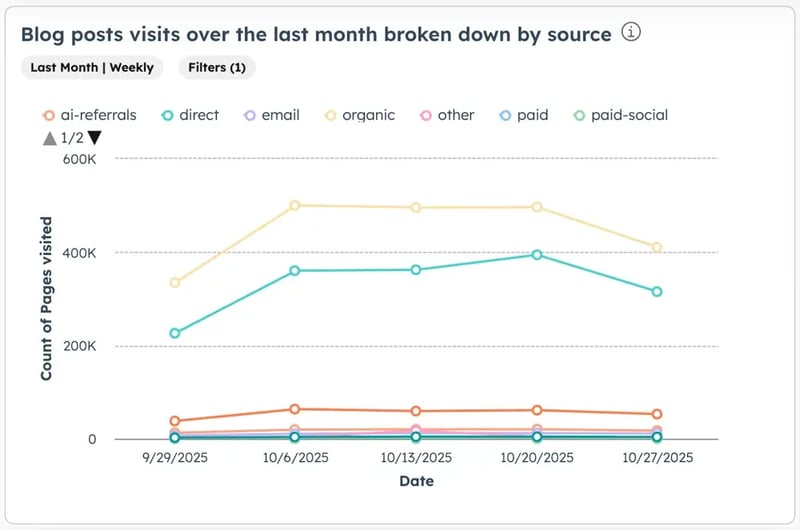
Task: Select ai-referrals data point at 10/27/2025
Action: pos(657,414)
